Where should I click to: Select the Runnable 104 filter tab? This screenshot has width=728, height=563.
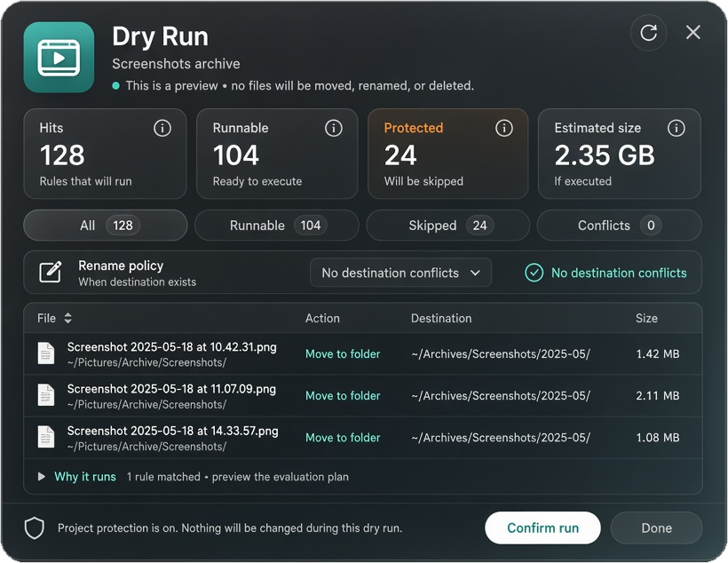[x=277, y=226]
